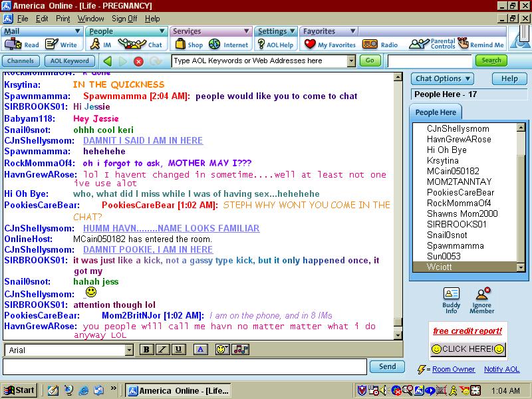Click the AOL running man tray icon

pos(453,391)
